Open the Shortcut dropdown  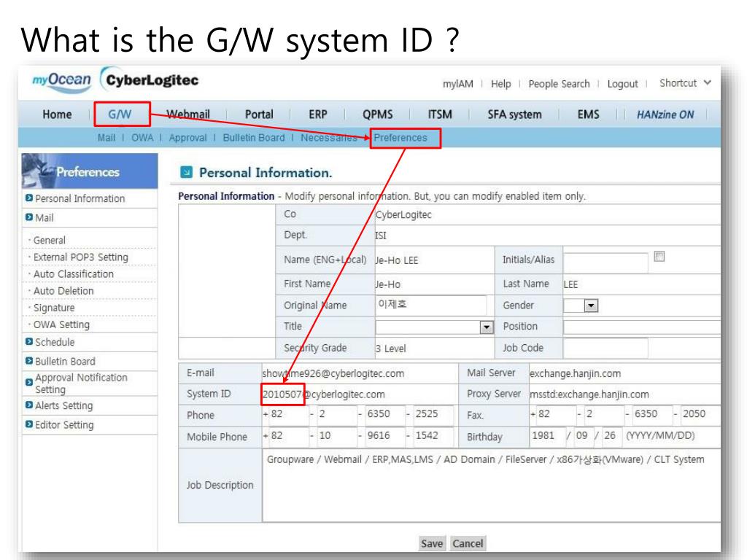click(685, 83)
